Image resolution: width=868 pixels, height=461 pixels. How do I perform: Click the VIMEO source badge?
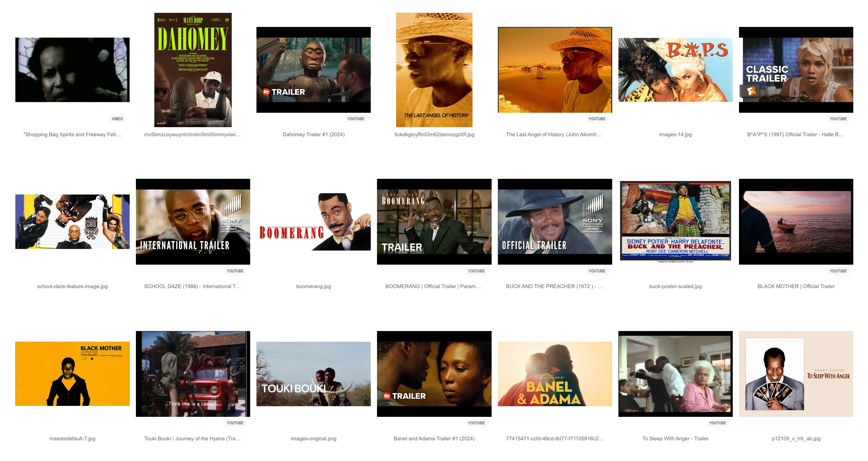point(117,119)
